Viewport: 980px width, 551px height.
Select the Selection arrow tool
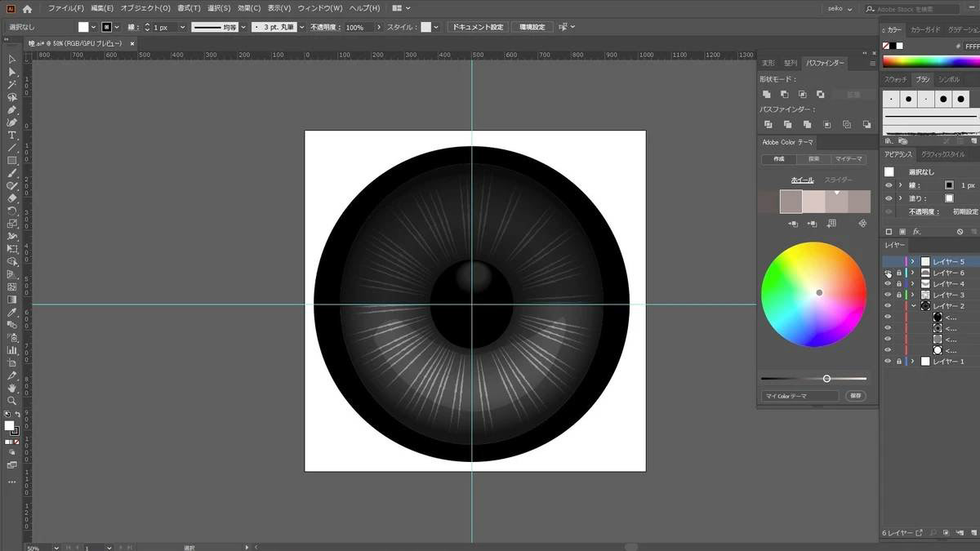[x=11, y=60]
